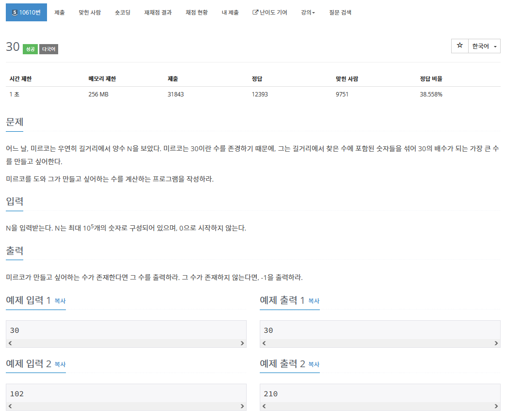
Task: Expand the caret beside 한국어
Action: [x=495, y=46]
